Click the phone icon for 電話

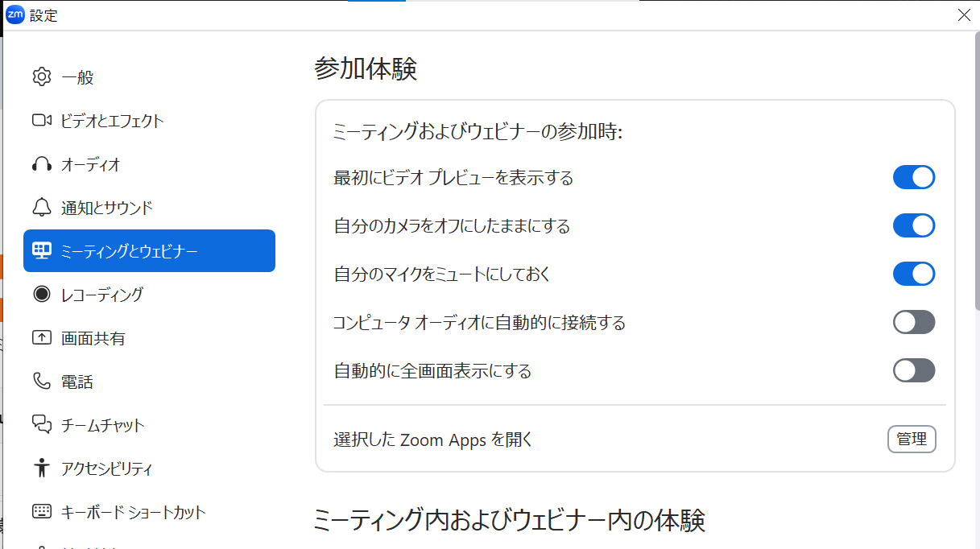[41, 382]
